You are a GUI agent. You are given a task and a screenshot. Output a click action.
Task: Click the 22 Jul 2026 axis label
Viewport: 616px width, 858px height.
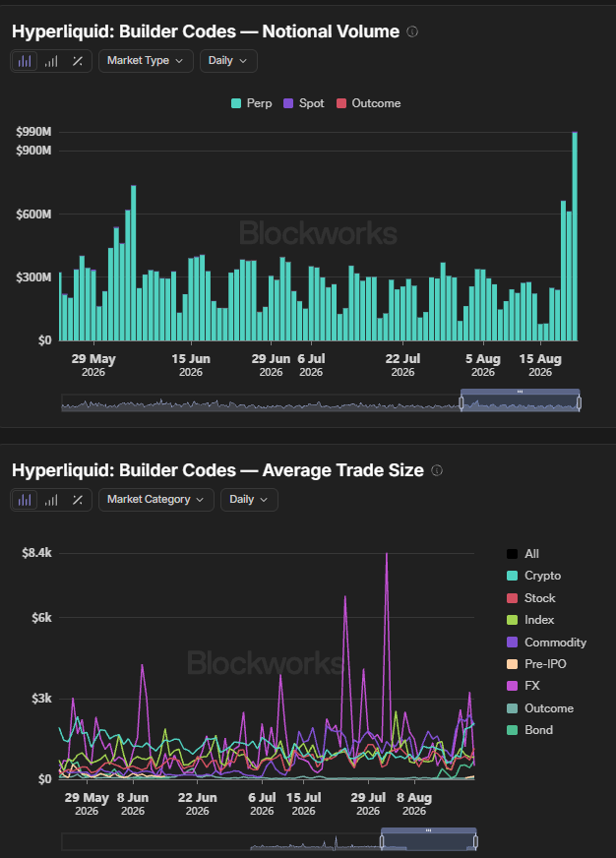(402, 365)
